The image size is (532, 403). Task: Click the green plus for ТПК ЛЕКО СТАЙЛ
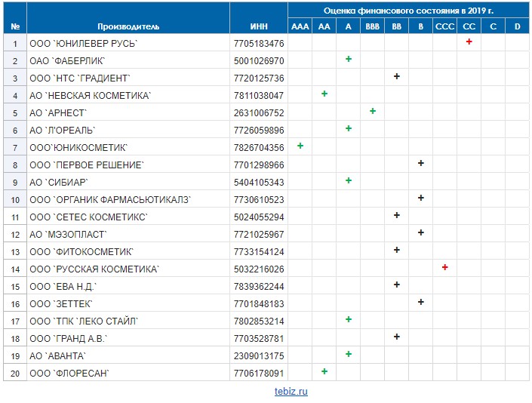pyautogui.click(x=349, y=319)
